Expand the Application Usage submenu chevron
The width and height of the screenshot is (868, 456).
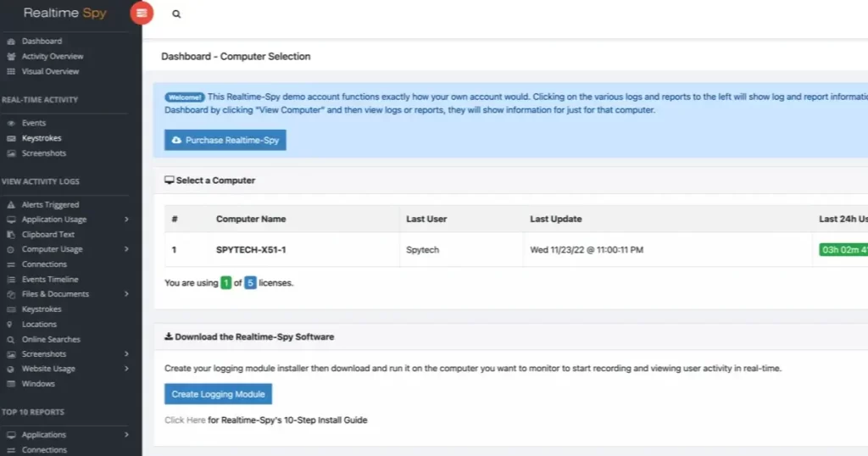coord(126,220)
